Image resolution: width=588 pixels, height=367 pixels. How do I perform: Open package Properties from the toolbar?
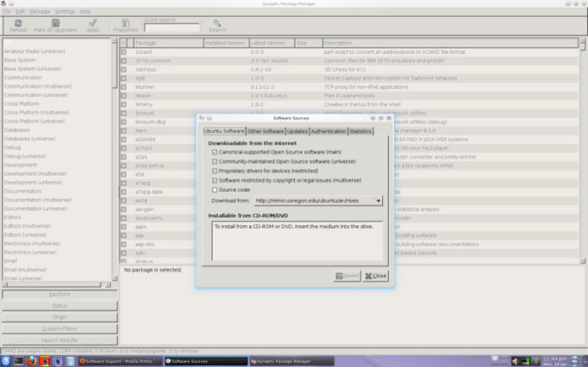(125, 23)
